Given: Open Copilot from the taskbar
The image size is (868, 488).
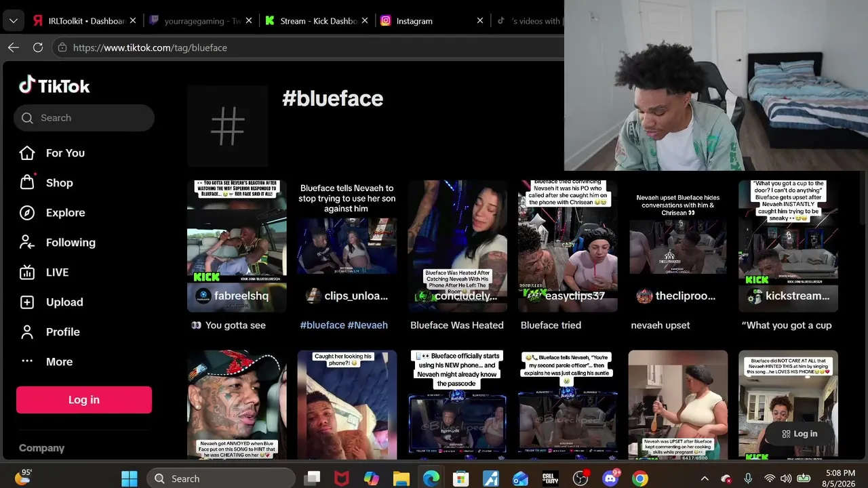Looking at the screenshot, I should point(372,479).
